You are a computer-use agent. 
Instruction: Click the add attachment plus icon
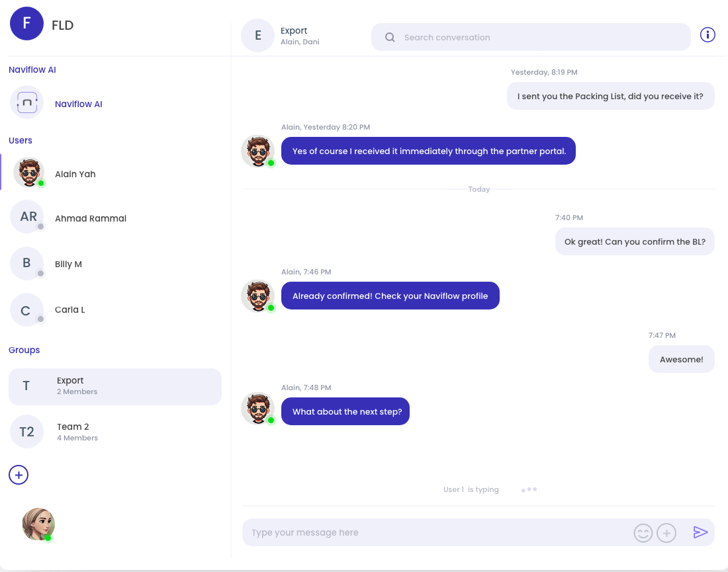coord(666,532)
